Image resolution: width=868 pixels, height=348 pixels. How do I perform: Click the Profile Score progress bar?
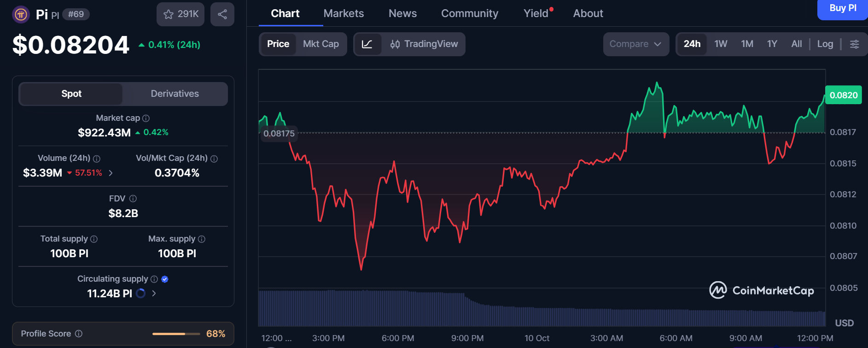pyautogui.click(x=176, y=334)
